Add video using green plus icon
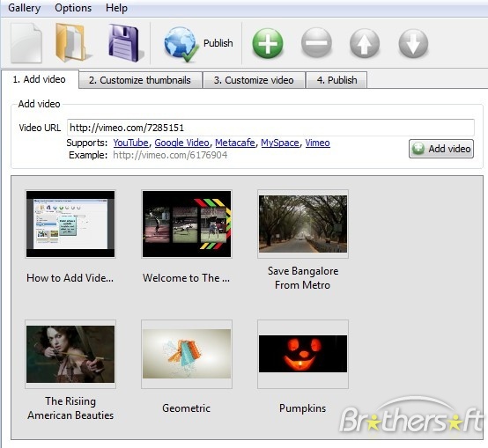 tap(268, 43)
